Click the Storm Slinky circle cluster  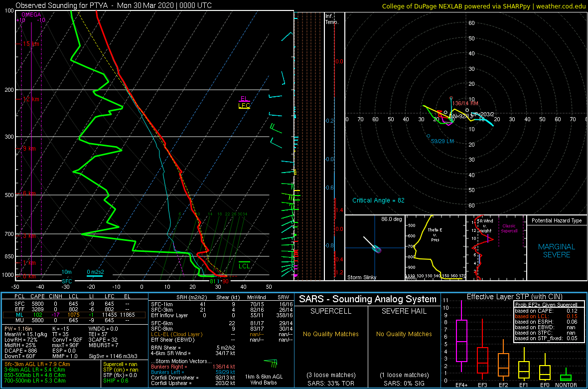(x=377, y=249)
